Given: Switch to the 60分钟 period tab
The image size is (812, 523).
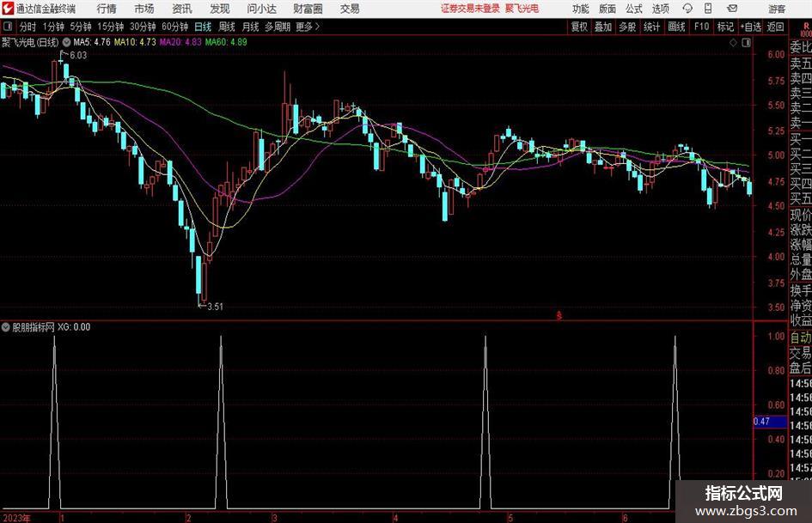Looking at the screenshot, I should tap(174, 27).
